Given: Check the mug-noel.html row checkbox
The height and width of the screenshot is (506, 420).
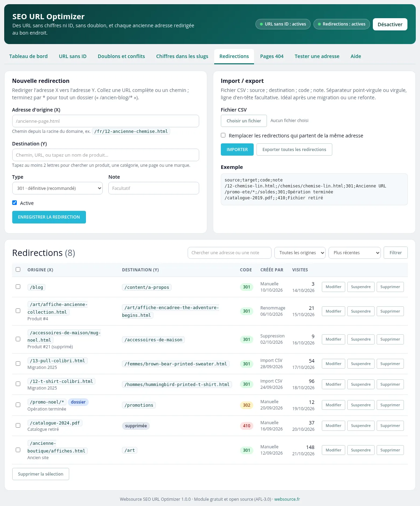Looking at the screenshot, I should (x=18, y=339).
